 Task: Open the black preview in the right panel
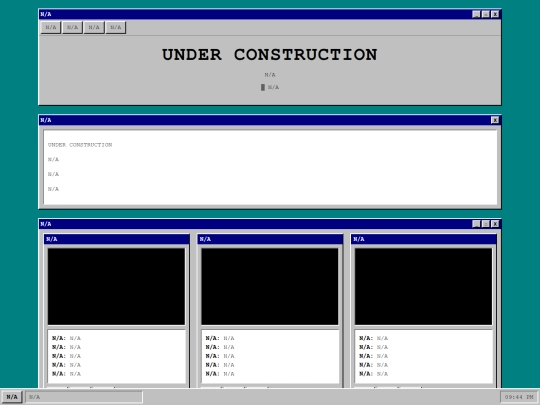pos(424,287)
